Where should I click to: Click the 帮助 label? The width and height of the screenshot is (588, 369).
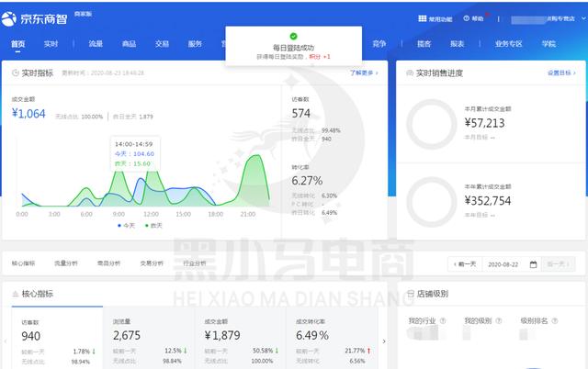(x=478, y=18)
